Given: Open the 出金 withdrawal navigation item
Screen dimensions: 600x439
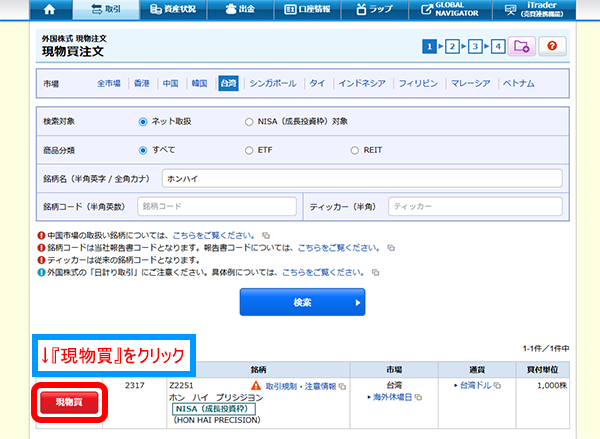Looking at the screenshot, I should coord(238,11).
